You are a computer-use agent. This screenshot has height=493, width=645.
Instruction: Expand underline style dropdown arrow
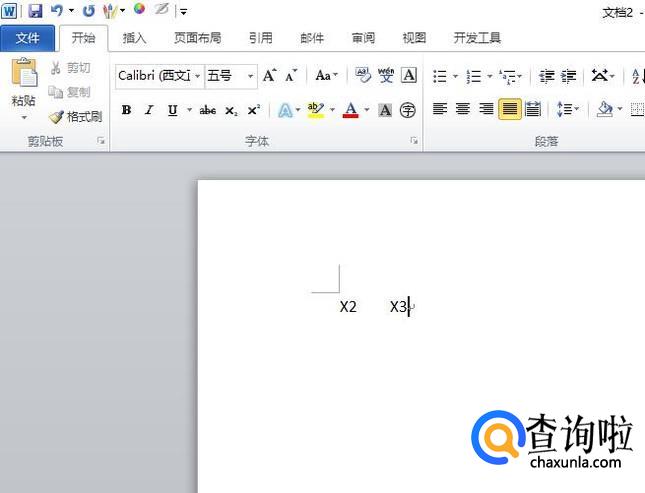[190, 110]
